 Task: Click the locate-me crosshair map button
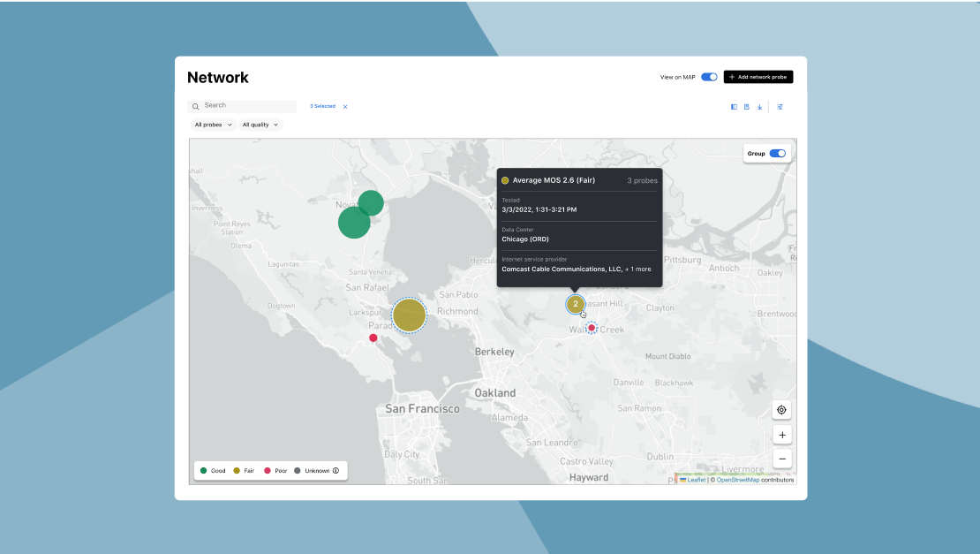(x=781, y=410)
